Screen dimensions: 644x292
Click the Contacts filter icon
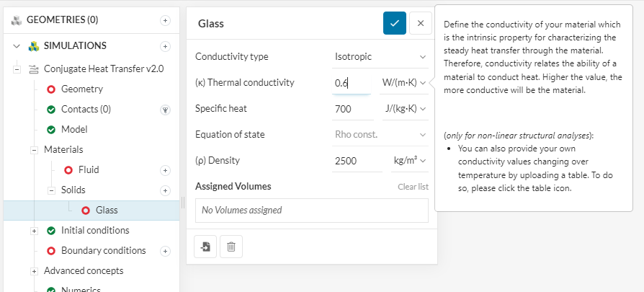(x=165, y=110)
